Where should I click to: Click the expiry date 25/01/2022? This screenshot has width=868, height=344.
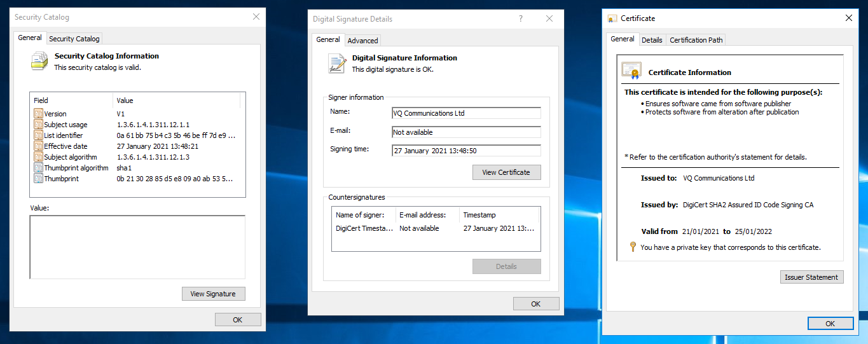click(753, 231)
